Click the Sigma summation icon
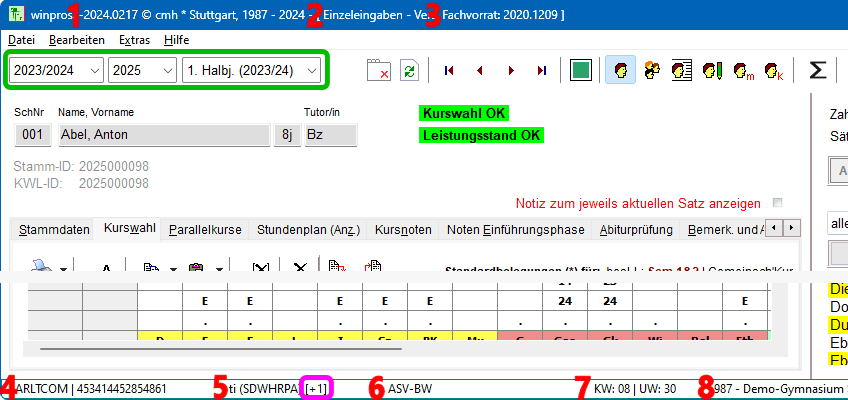The height and width of the screenshot is (400, 848). 817,71
